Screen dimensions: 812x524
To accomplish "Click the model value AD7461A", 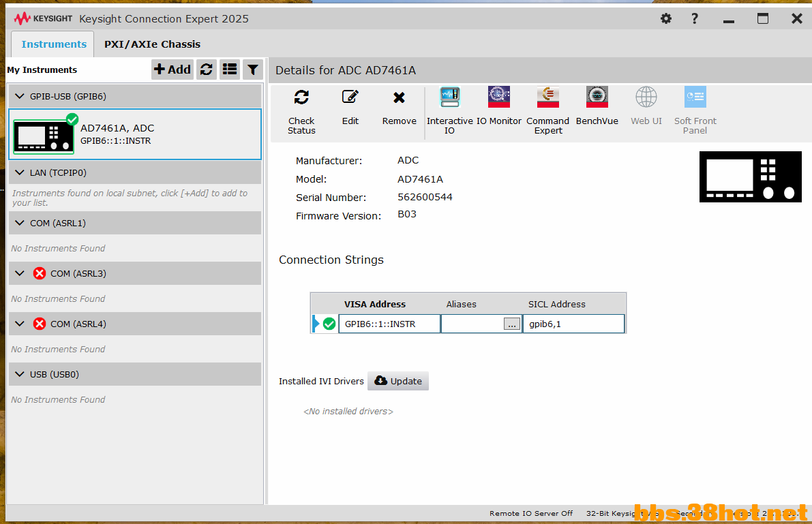I will [x=420, y=179].
